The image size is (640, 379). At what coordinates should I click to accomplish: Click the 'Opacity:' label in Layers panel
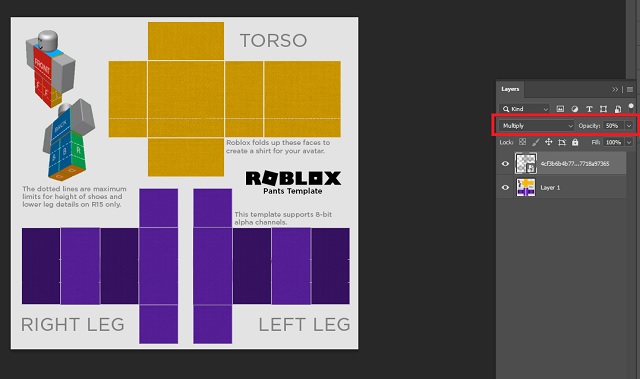(589, 126)
